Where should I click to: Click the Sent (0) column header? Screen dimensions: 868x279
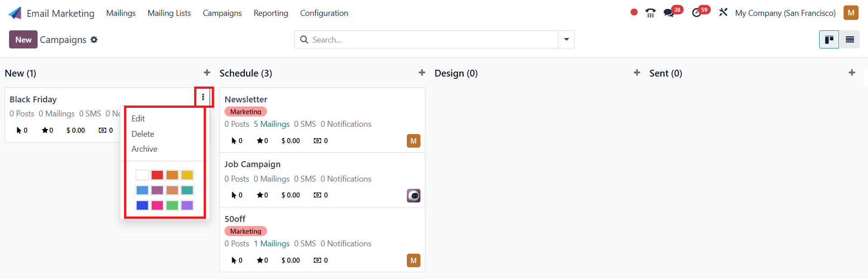[666, 73]
